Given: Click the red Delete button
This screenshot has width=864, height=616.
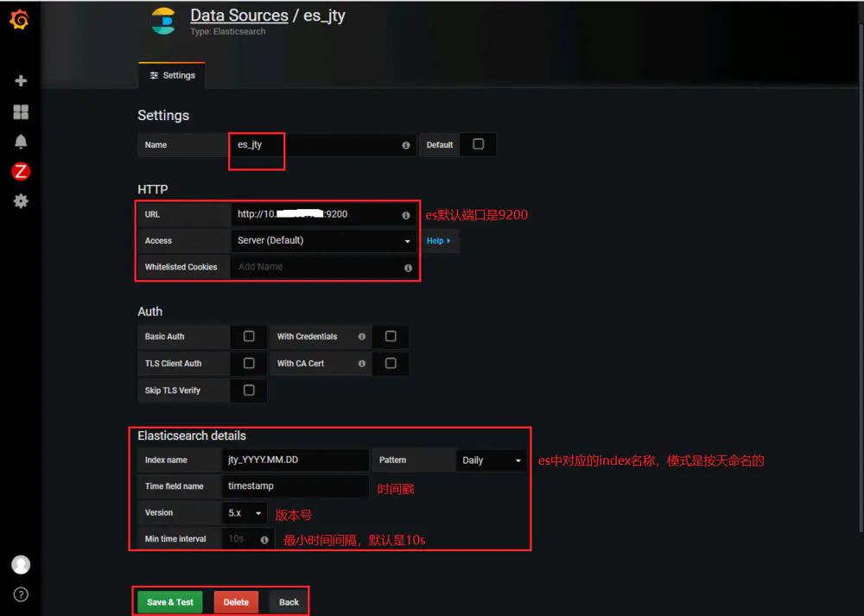Looking at the screenshot, I should [x=236, y=602].
